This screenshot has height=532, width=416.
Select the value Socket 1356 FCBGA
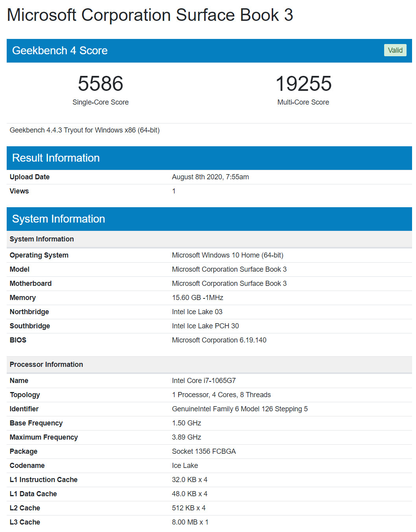pos(204,451)
